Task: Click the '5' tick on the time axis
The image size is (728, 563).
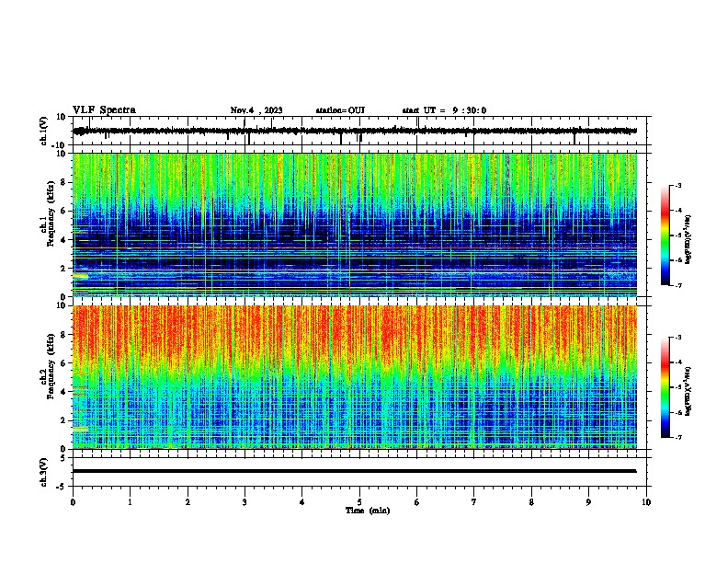Action: pyautogui.click(x=359, y=502)
